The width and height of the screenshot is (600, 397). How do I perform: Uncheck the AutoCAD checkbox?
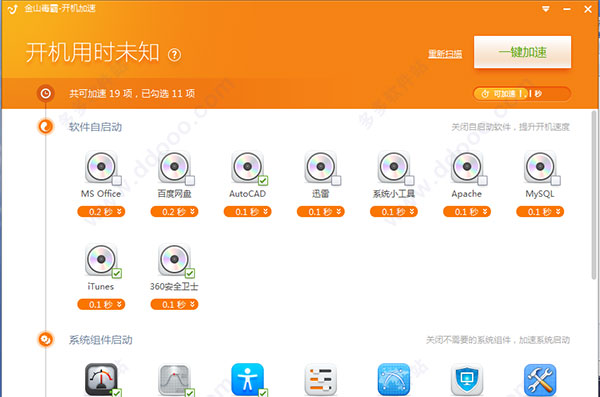[263, 180]
